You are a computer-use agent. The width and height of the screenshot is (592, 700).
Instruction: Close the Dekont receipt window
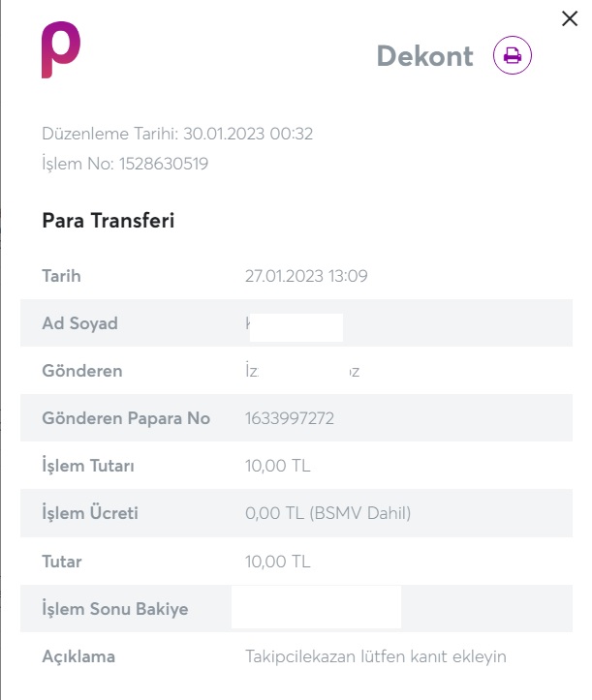tap(570, 18)
